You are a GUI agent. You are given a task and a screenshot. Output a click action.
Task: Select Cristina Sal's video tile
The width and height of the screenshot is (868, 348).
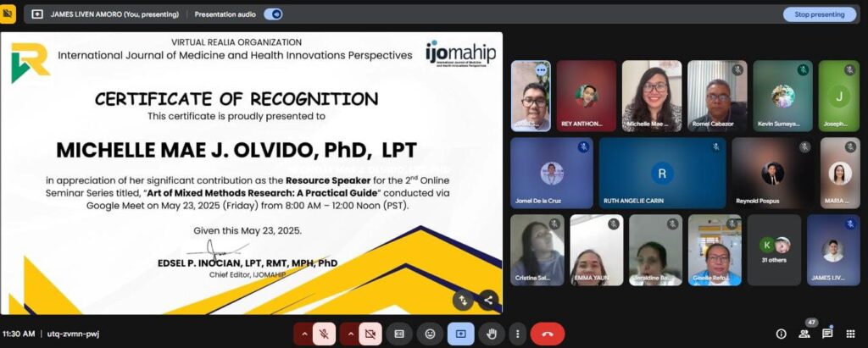click(537, 250)
